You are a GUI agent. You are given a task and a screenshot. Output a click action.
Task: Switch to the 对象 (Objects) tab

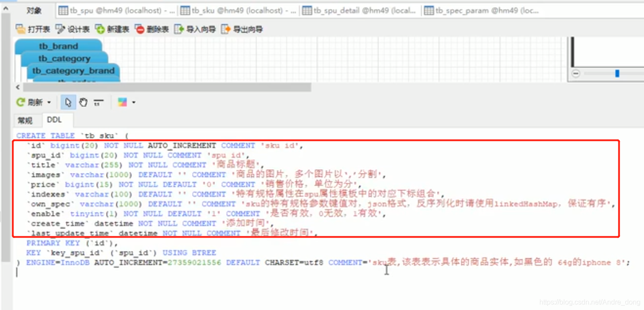click(x=34, y=10)
